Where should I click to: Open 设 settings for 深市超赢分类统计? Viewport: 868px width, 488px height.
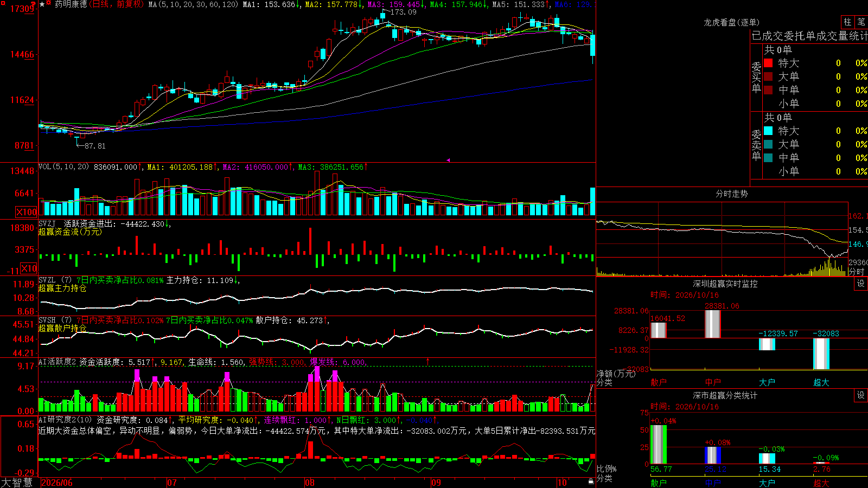(861, 395)
